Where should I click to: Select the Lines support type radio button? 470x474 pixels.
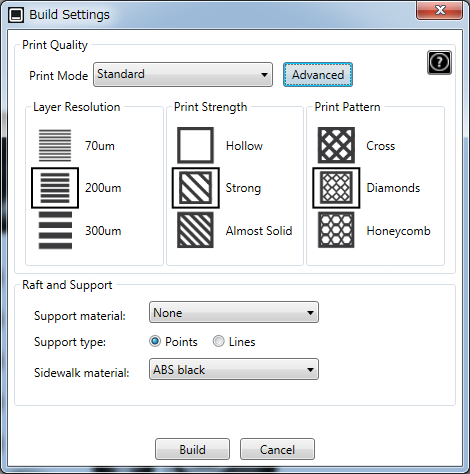[x=219, y=341]
